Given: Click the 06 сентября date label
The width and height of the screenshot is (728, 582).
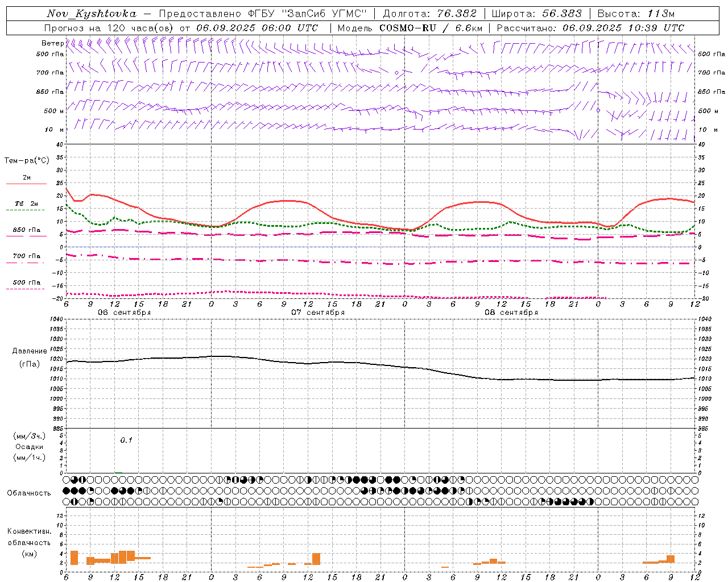Looking at the screenshot, I should (x=124, y=313).
